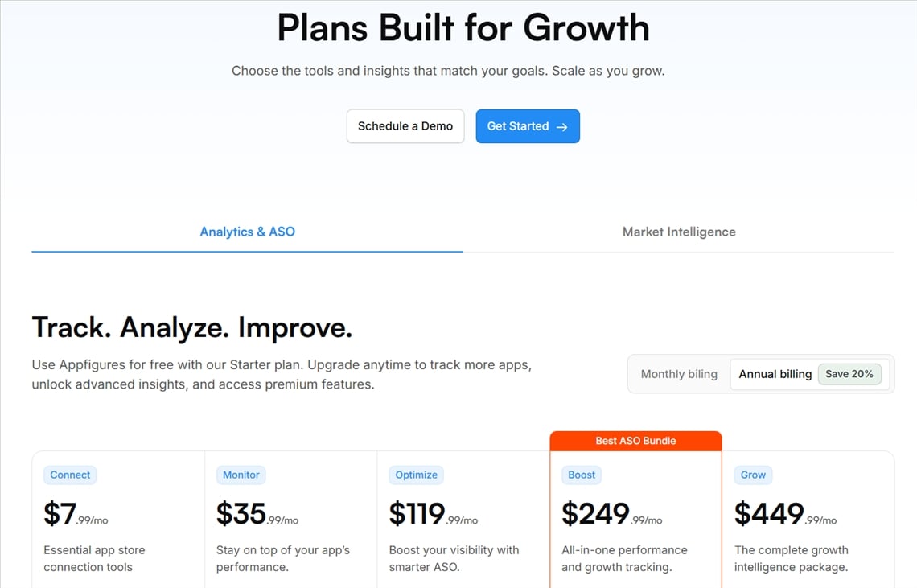Image resolution: width=917 pixels, height=588 pixels.
Task: Click the Optimize plan tag
Action: pyautogui.click(x=417, y=475)
